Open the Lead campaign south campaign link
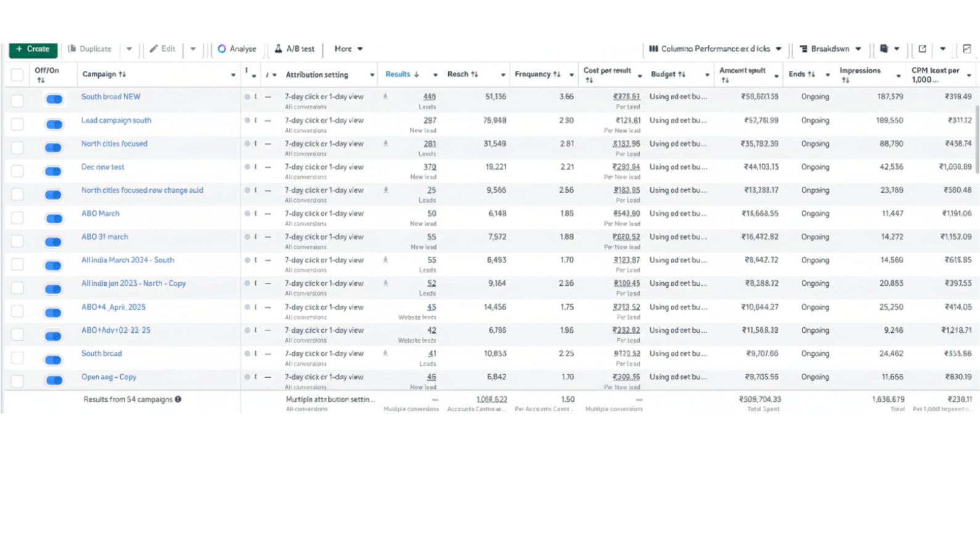 pos(116,120)
